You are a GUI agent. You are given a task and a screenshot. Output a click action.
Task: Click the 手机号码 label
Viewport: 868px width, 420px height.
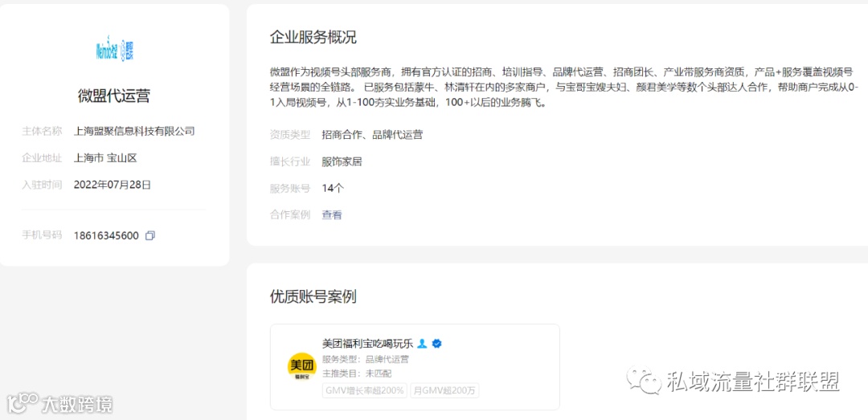pyautogui.click(x=42, y=235)
